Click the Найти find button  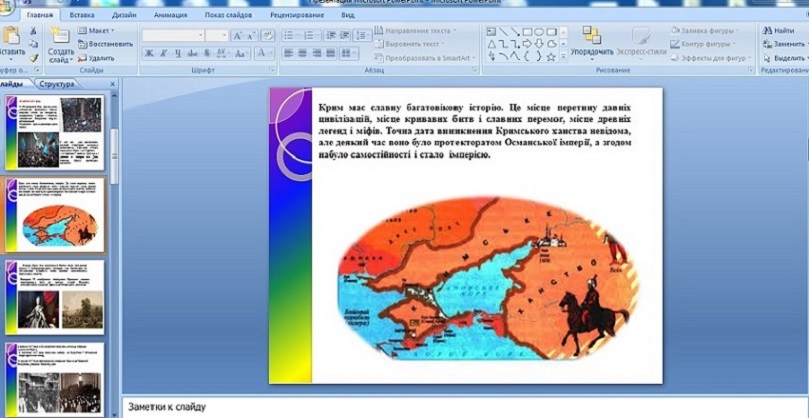click(779, 30)
